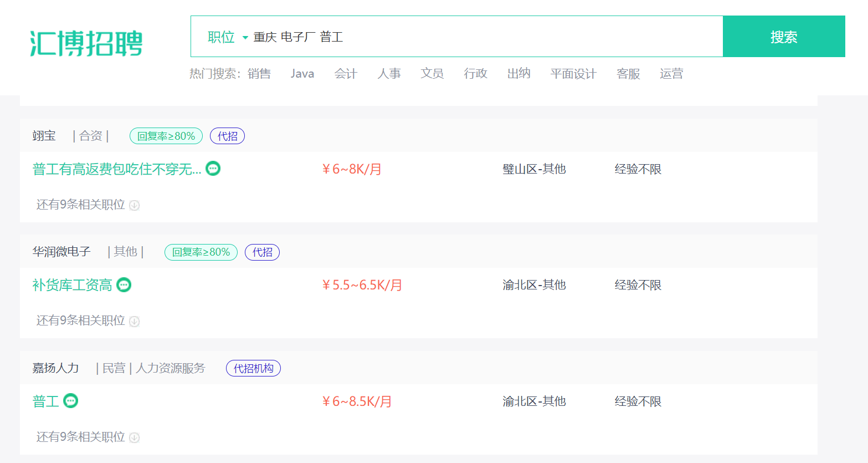Select hot search term 平面设计
Viewport: 868px width, 463px height.
(x=573, y=74)
